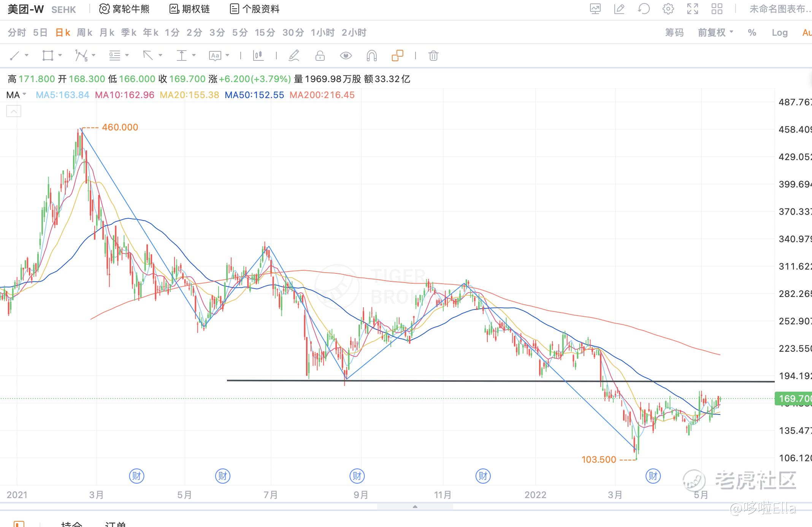Click the orange copy drawings icon

(397, 56)
